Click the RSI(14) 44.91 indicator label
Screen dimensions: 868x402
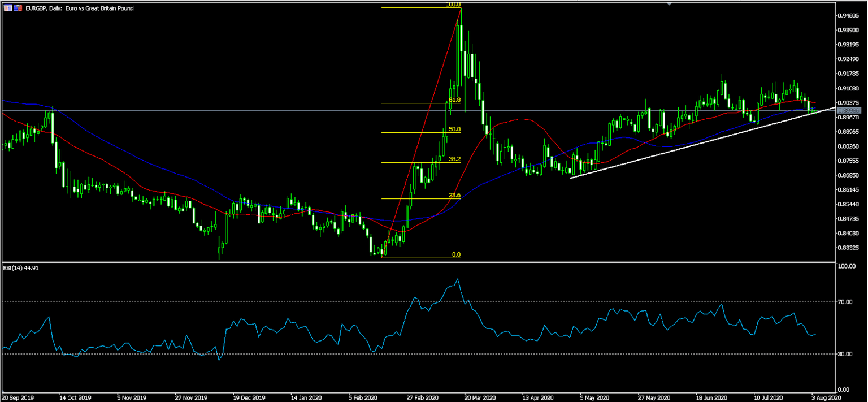[21, 270]
